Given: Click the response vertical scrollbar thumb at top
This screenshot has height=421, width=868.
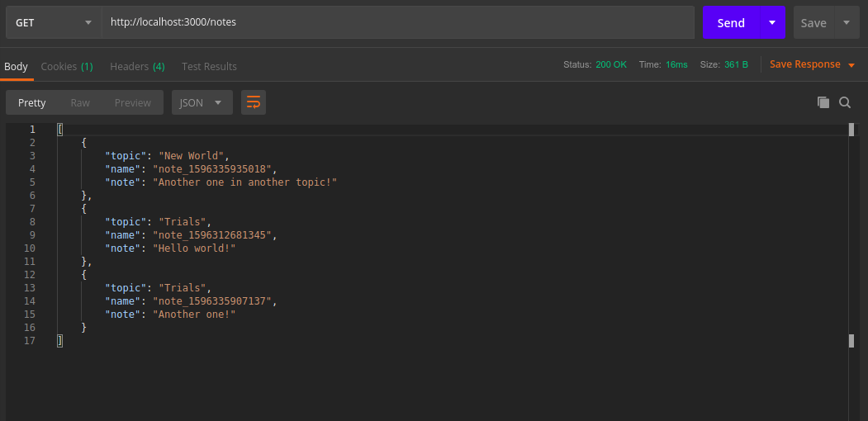Looking at the screenshot, I should pyautogui.click(x=851, y=130).
